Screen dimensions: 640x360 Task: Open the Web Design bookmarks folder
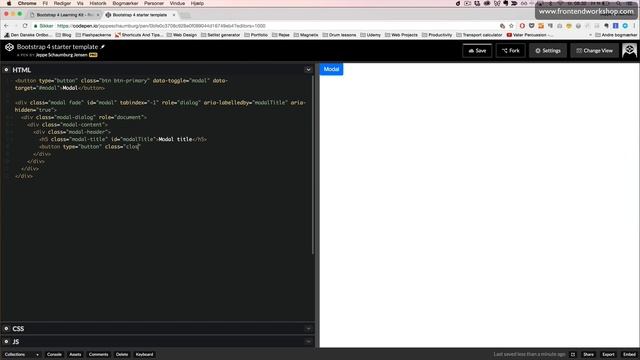pos(182,35)
